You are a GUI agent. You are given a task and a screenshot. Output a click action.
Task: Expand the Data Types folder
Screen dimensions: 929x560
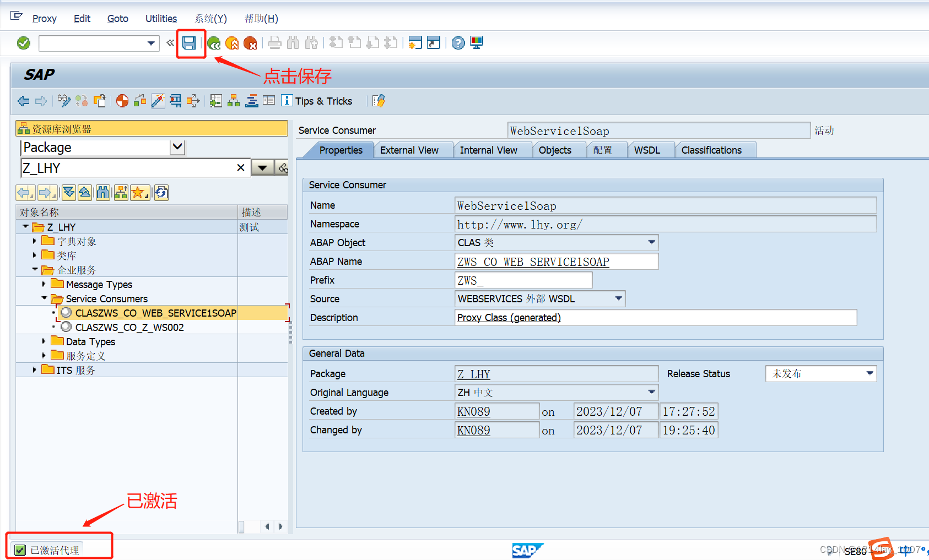(44, 341)
